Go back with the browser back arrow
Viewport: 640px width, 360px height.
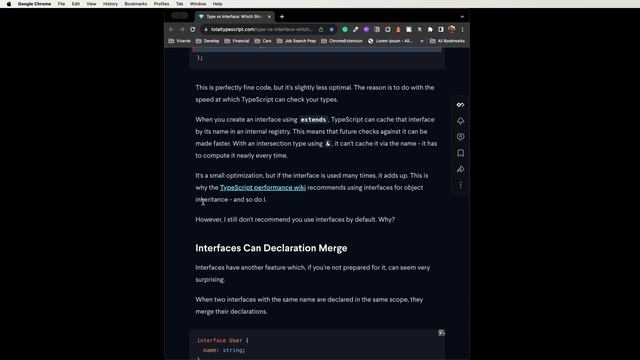tap(171, 29)
